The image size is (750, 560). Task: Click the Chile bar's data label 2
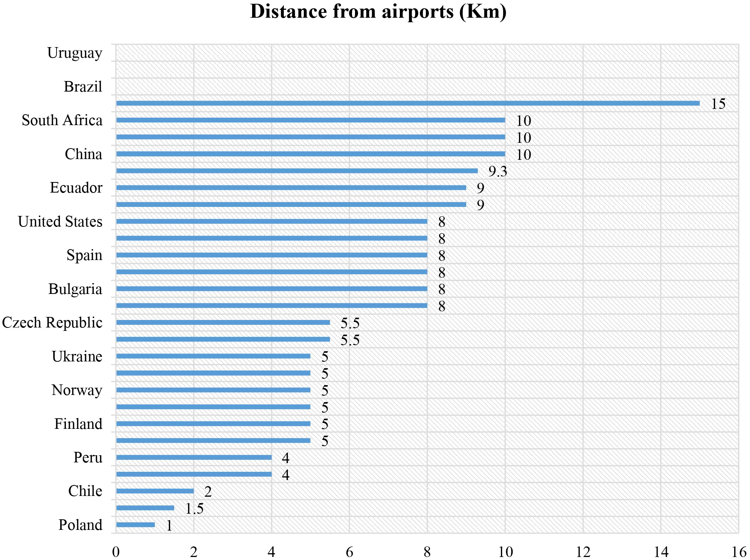point(208,492)
